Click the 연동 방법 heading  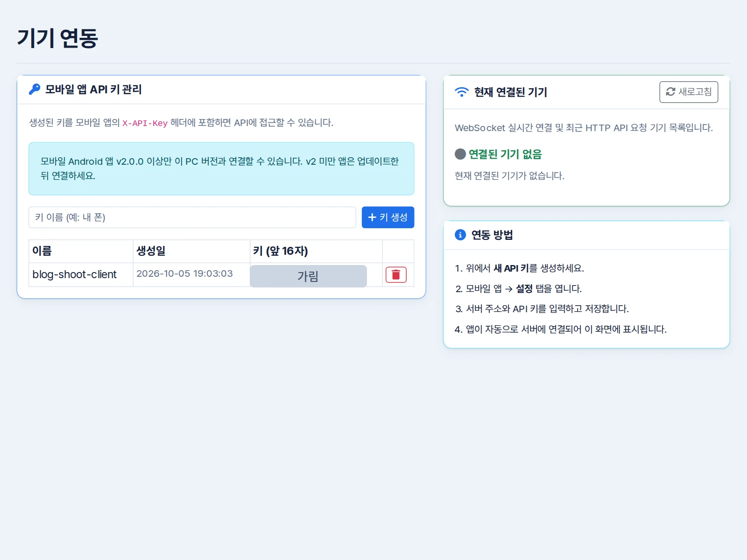coord(492,235)
